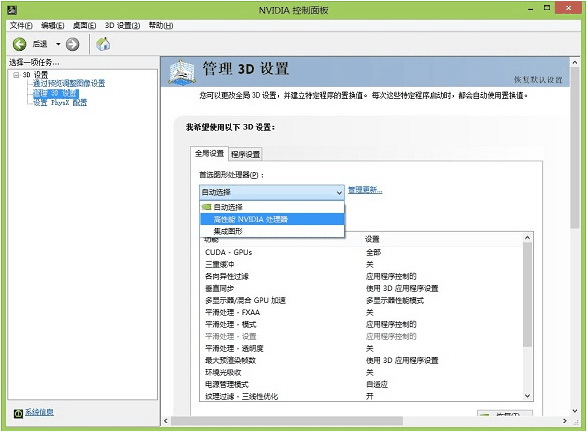Toggle the 自动选择 graphics processor combo box
This screenshot has height=432, width=587.
[272, 192]
